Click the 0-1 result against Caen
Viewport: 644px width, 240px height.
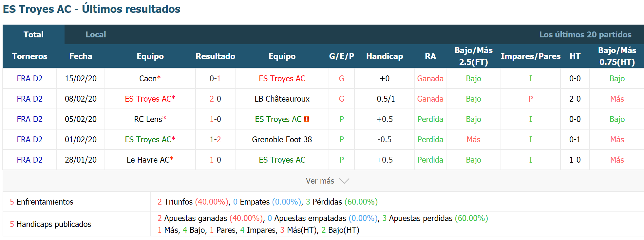[x=215, y=78]
